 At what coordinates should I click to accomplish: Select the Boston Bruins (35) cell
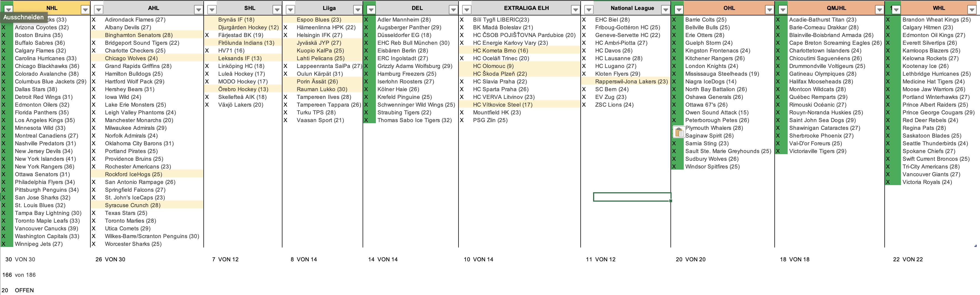coord(51,35)
